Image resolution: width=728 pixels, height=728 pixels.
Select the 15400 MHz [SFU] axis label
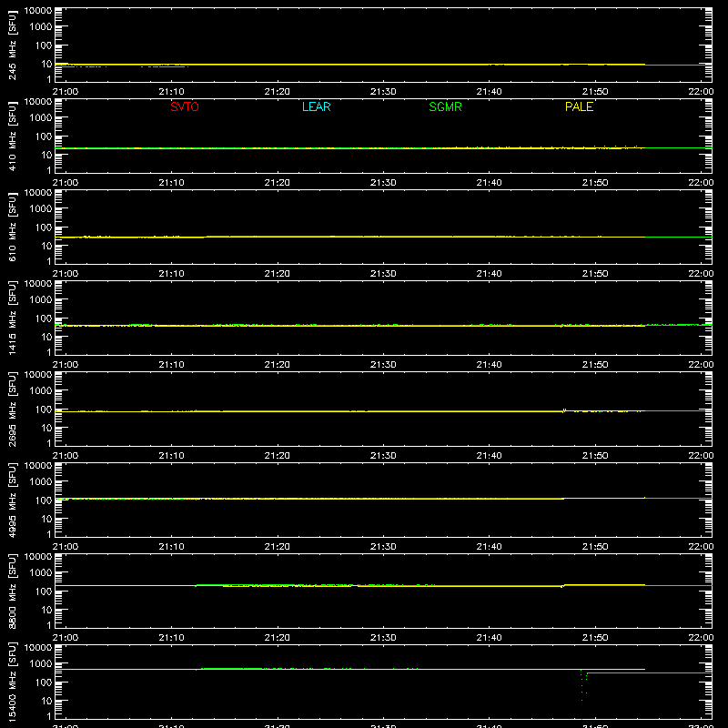[12, 682]
